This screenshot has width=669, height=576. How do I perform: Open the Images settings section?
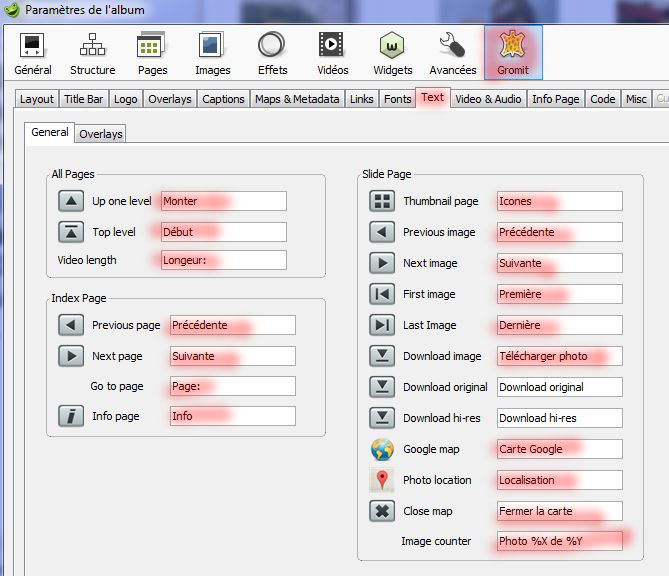(x=212, y=53)
